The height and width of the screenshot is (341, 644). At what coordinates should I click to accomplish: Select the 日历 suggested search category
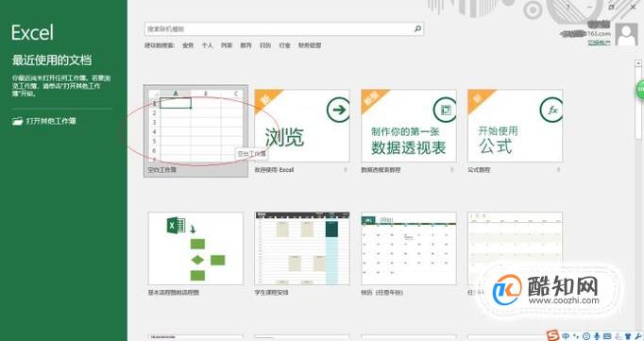pos(265,45)
